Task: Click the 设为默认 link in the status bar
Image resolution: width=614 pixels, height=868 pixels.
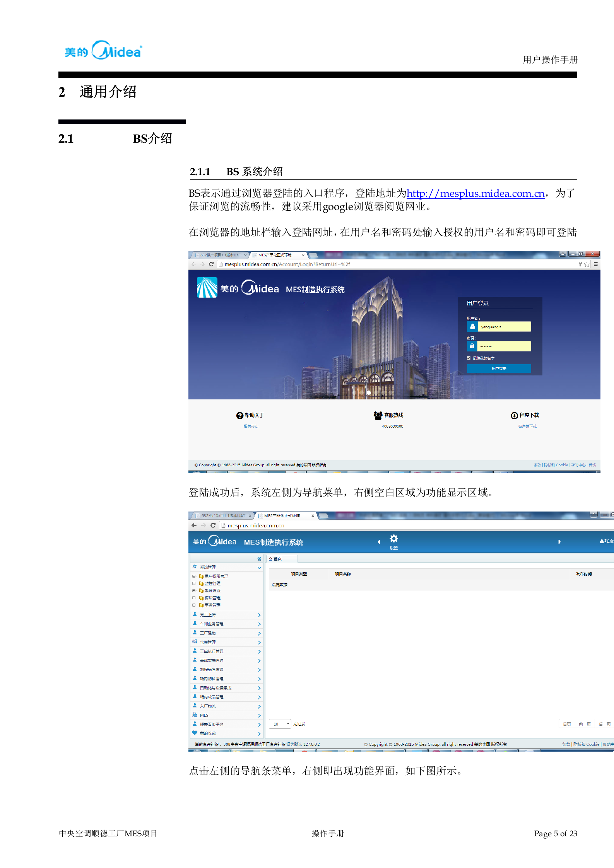Action: [x=294, y=744]
